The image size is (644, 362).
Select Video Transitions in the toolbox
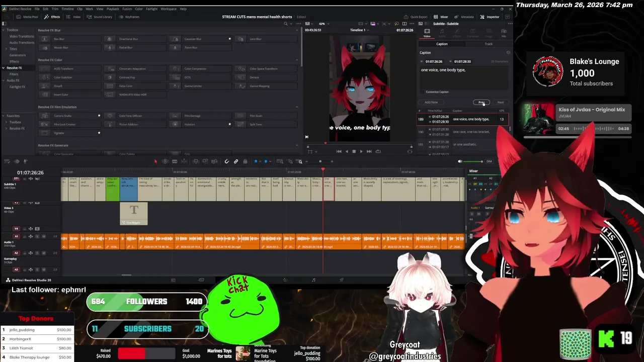coord(22,36)
